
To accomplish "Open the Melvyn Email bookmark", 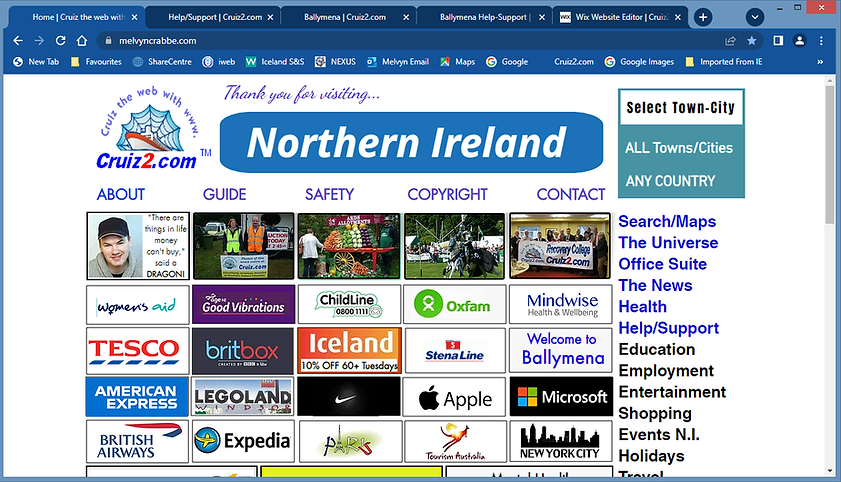I will pos(397,62).
